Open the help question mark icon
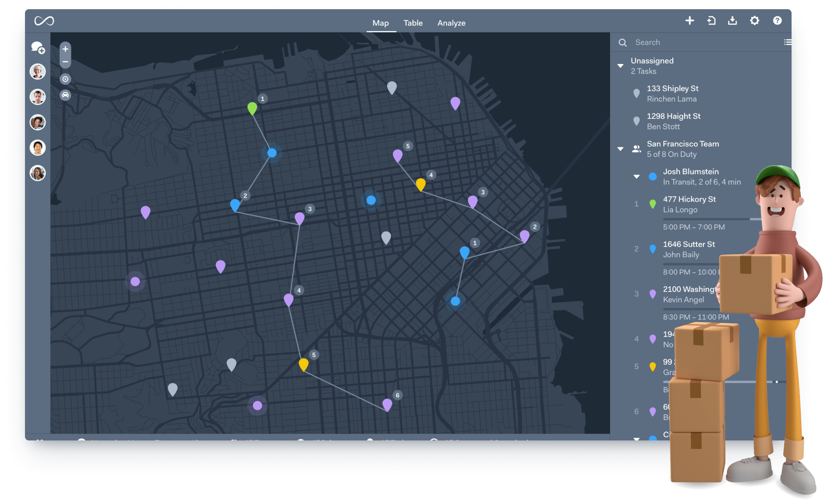The width and height of the screenshot is (824, 504). (777, 21)
